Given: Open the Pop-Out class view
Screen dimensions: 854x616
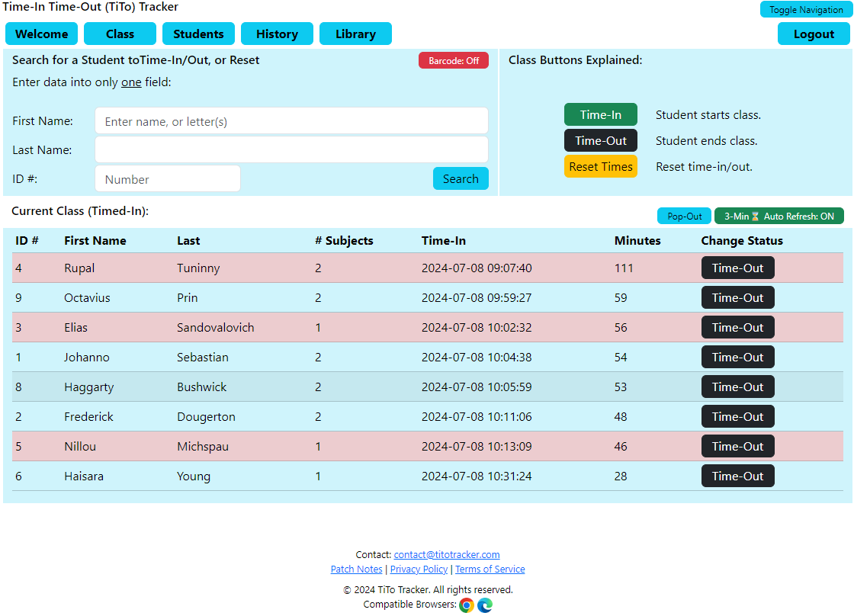Looking at the screenshot, I should tap(684, 217).
